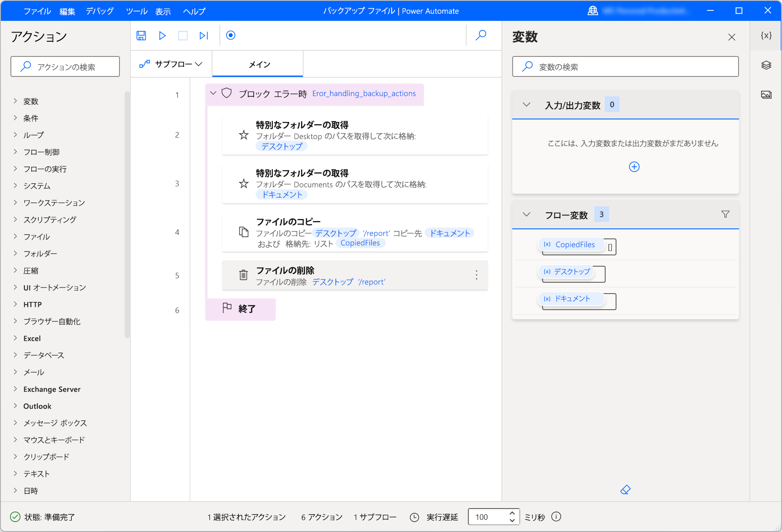This screenshot has width=782, height=532.
Task: Expand the Outlook action group
Action: [x=16, y=406]
